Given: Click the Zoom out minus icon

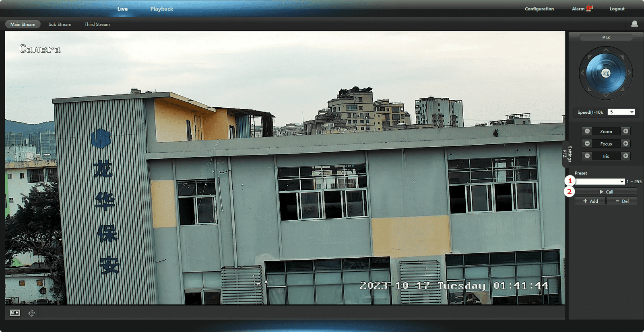Looking at the screenshot, I should (587, 131).
